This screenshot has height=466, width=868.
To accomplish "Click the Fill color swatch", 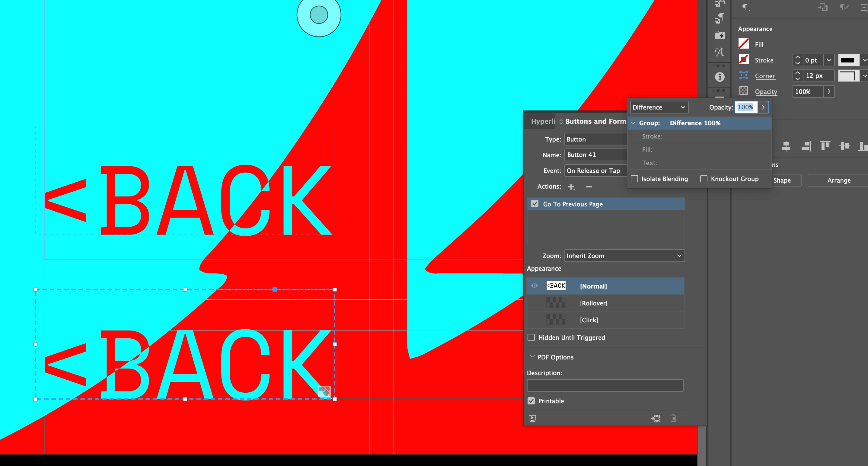I will click(x=744, y=44).
